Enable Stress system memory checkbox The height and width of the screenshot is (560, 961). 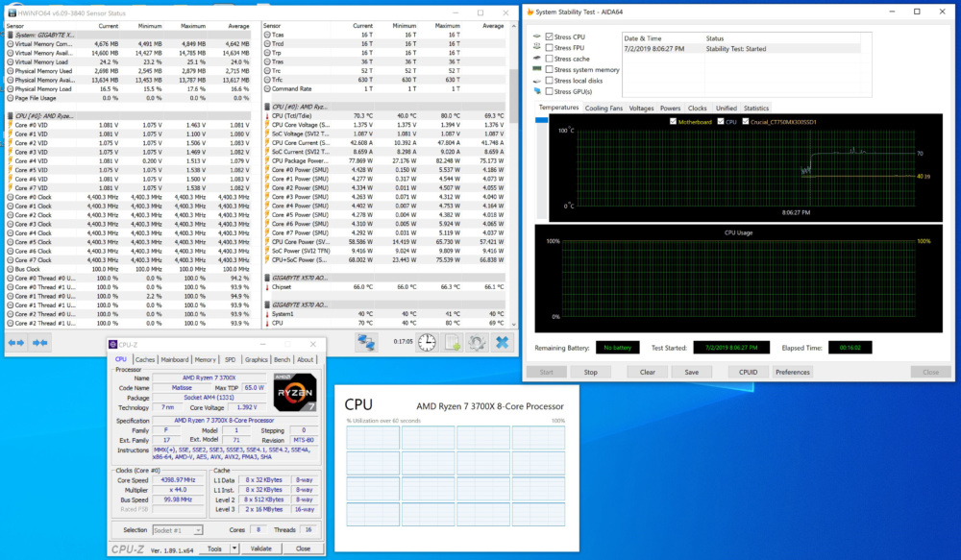click(x=549, y=70)
